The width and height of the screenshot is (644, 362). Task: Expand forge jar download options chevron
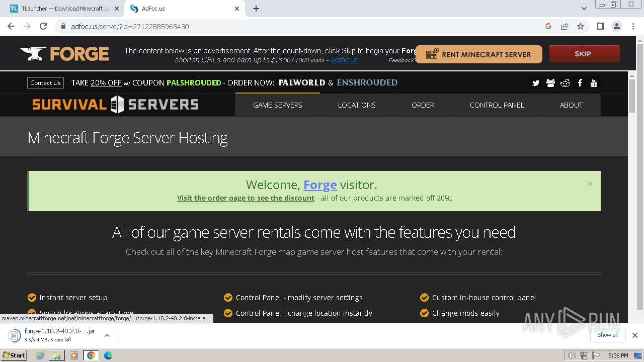pos(107,335)
